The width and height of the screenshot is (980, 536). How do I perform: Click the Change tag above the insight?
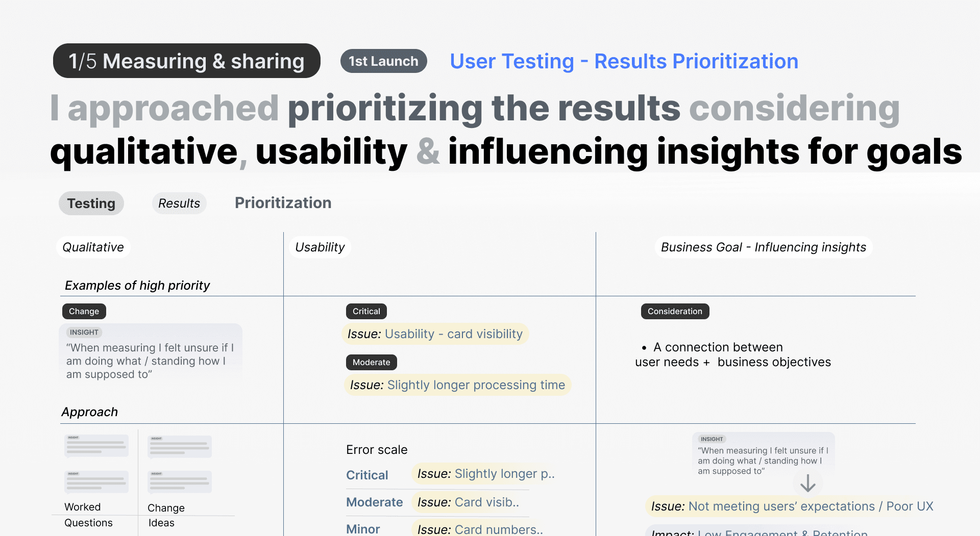pos(84,312)
